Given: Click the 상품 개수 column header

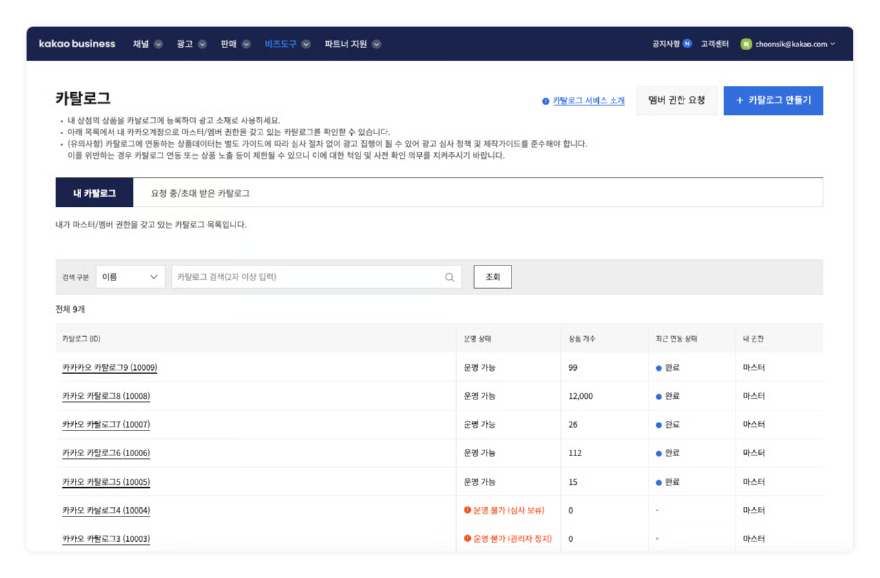Looking at the screenshot, I should coord(582,338).
